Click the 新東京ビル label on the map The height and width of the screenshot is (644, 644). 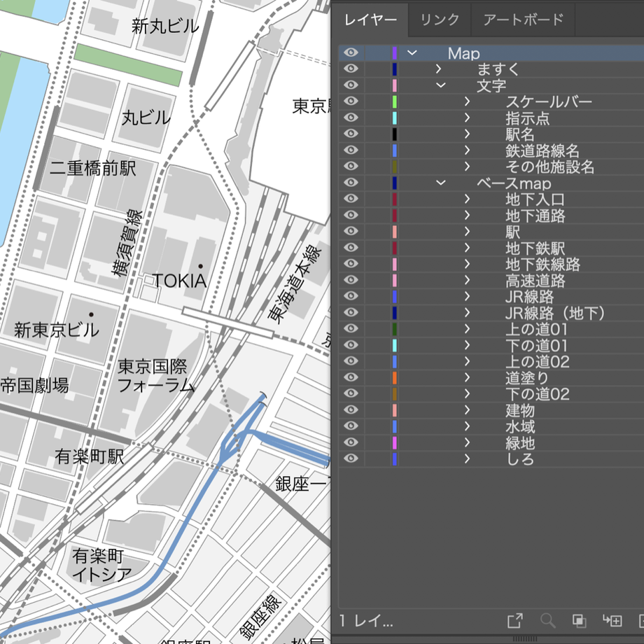tap(57, 330)
